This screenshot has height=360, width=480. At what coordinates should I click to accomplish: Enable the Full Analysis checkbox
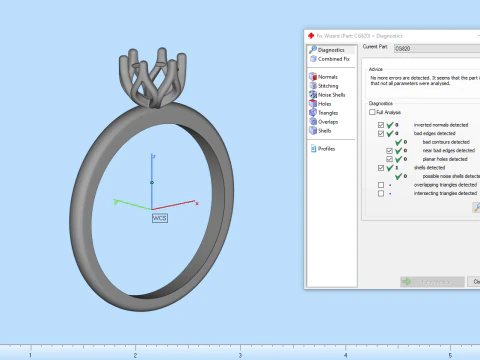pyautogui.click(x=372, y=112)
